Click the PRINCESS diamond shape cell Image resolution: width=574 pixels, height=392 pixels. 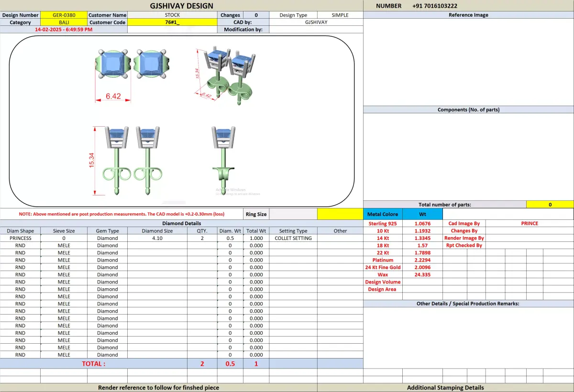coord(21,238)
